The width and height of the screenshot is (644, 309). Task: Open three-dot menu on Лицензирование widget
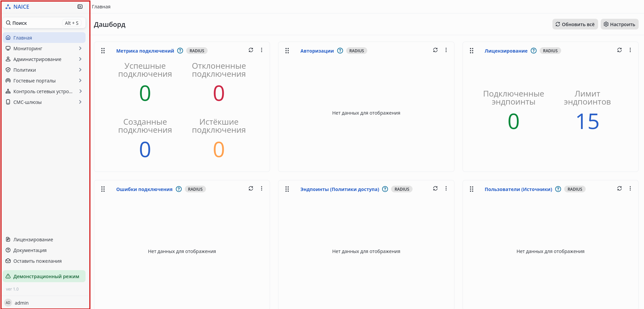pos(630,50)
